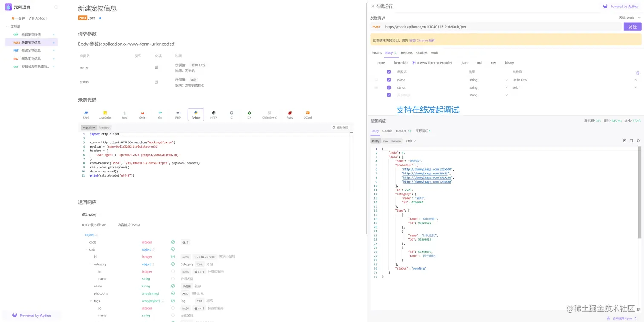Select the binary body type
The image size is (644, 322).
coord(509,63)
